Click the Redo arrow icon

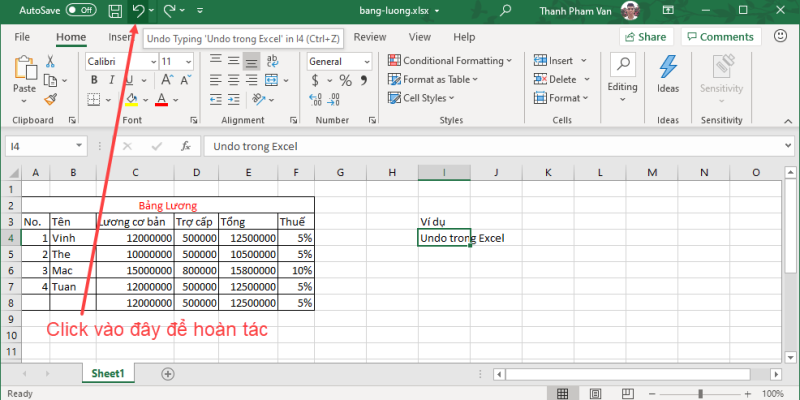tap(170, 10)
